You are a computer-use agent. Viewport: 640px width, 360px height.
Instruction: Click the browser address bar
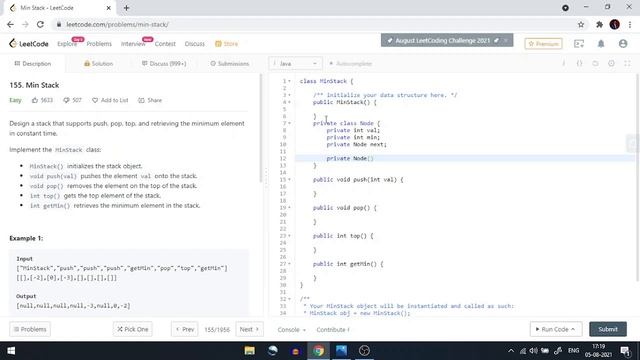[314, 24]
